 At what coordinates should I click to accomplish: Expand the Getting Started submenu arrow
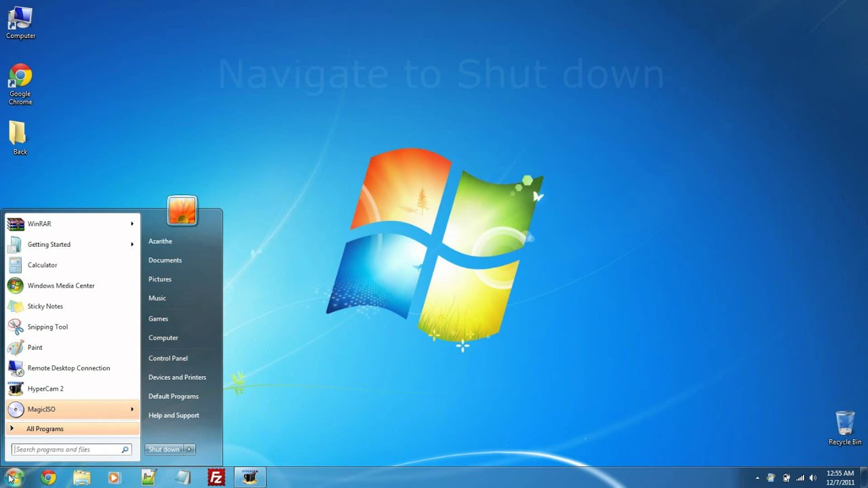tap(132, 244)
